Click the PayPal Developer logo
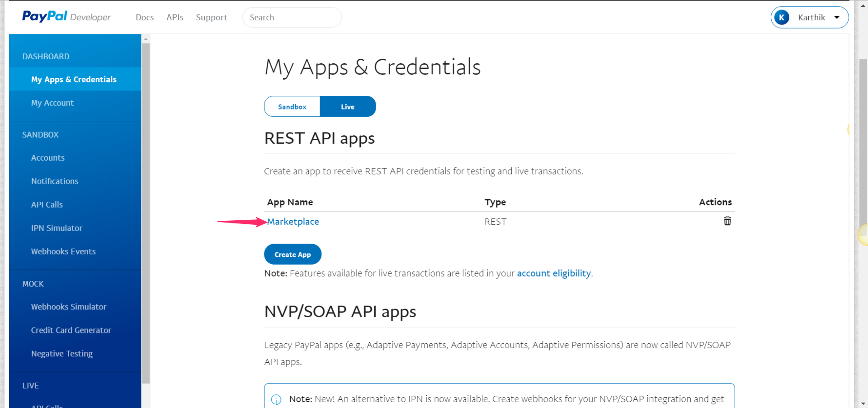 coord(66,17)
